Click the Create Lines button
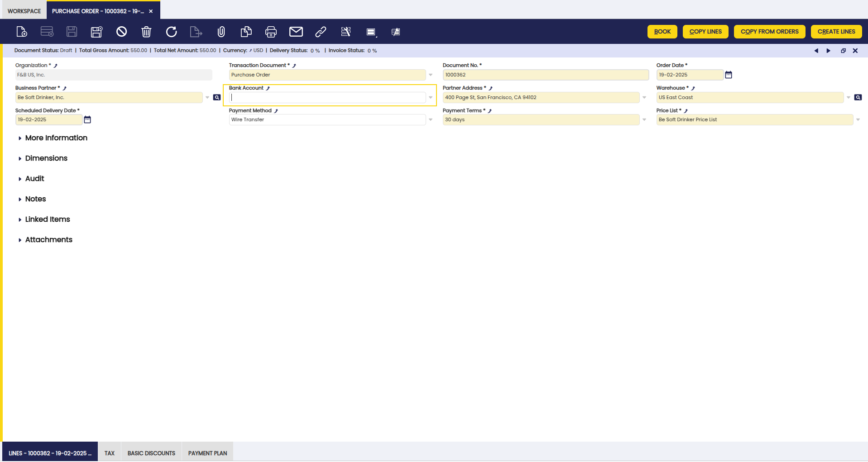This screenshot has height=462, width=868. point(836,32)
